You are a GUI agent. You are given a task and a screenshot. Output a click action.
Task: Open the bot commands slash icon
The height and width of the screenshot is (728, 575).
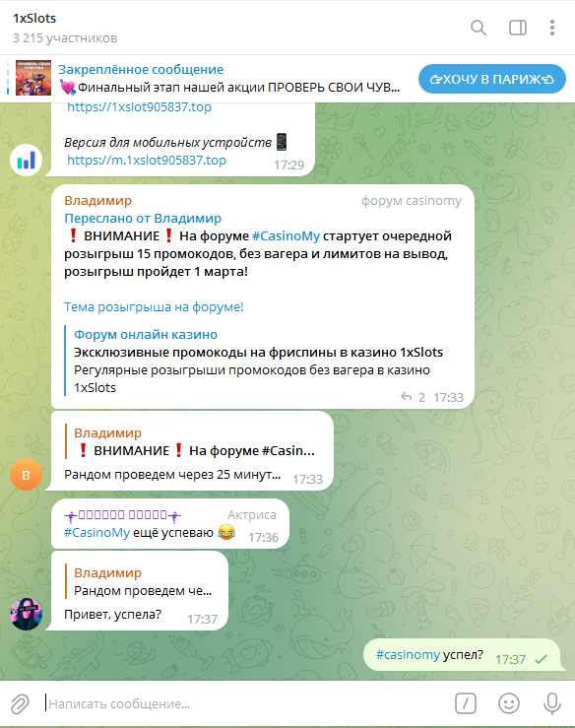click(x=466, y=703)
